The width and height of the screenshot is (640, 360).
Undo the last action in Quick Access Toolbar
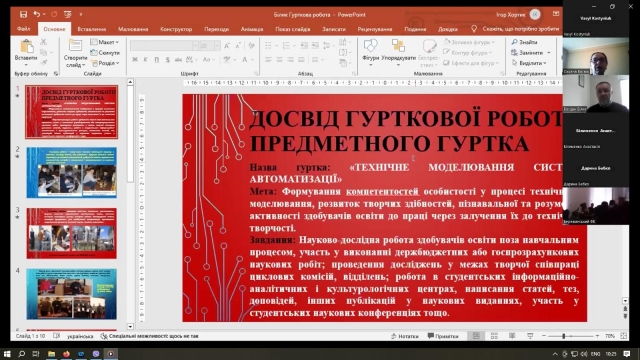[37, 14]
